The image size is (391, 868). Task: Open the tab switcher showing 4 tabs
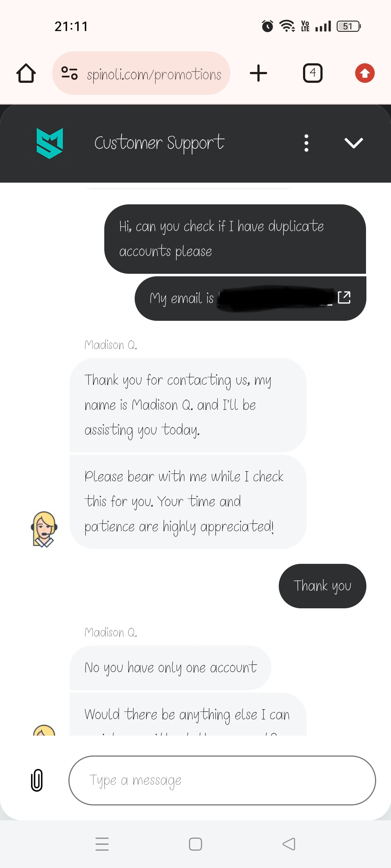tap(312, 73)
